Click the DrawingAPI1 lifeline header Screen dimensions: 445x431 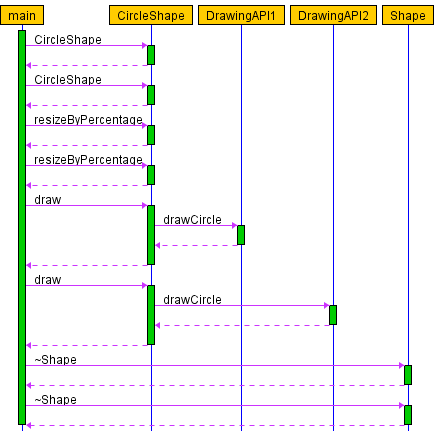point(241,15)
